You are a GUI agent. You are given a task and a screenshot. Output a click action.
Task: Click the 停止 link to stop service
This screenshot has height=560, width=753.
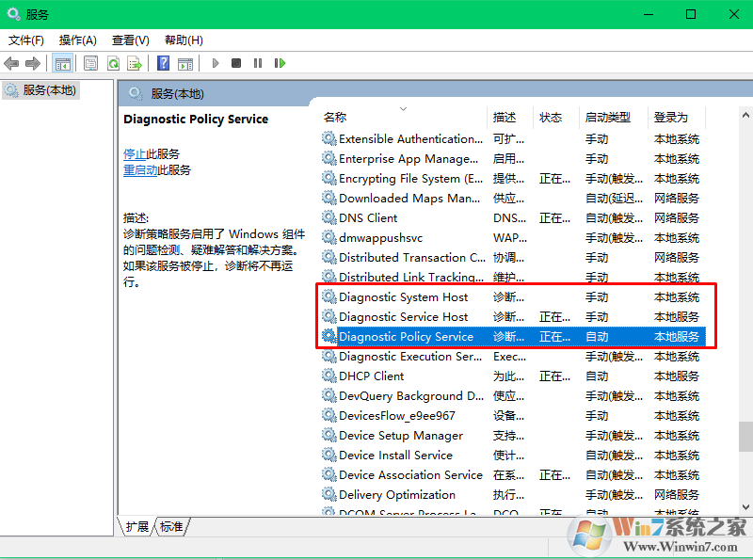click(x=135, y=154)
